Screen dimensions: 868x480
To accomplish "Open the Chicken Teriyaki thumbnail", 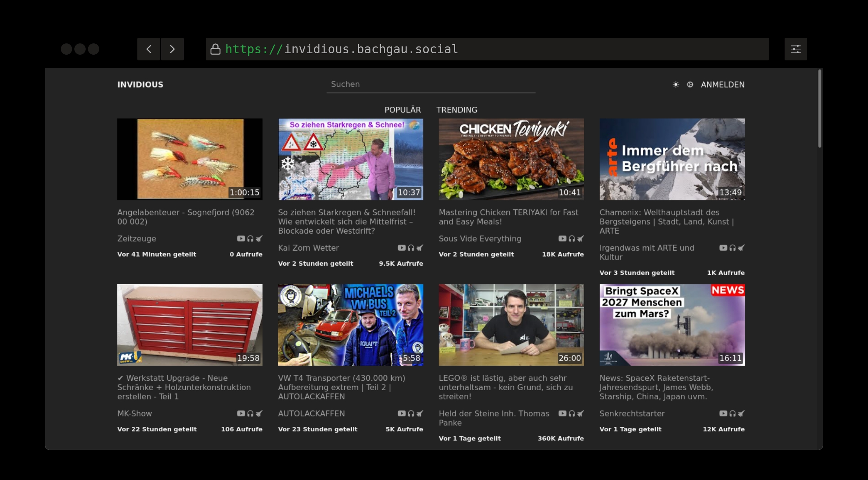I will point(511,159).
